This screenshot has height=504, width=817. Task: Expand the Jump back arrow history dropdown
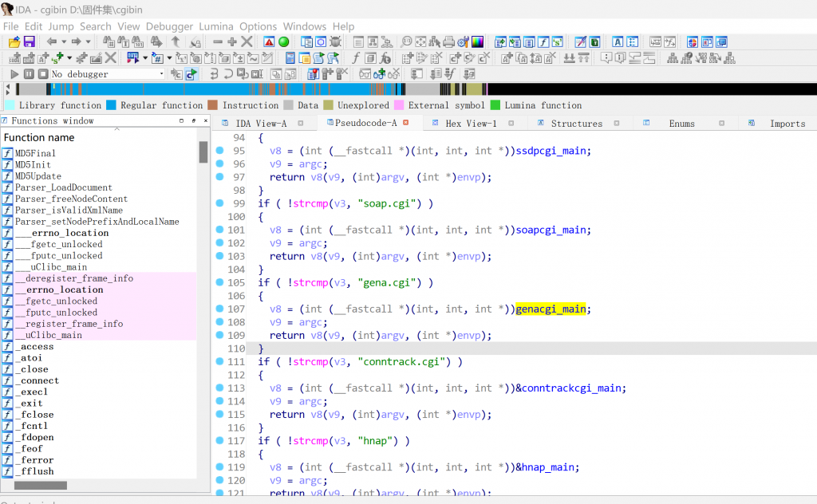63,41
